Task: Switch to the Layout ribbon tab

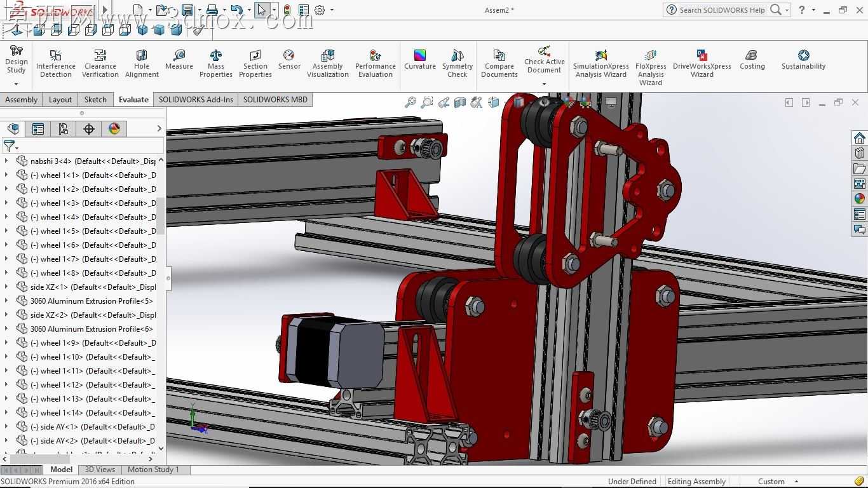Action: tap(60, 100)
